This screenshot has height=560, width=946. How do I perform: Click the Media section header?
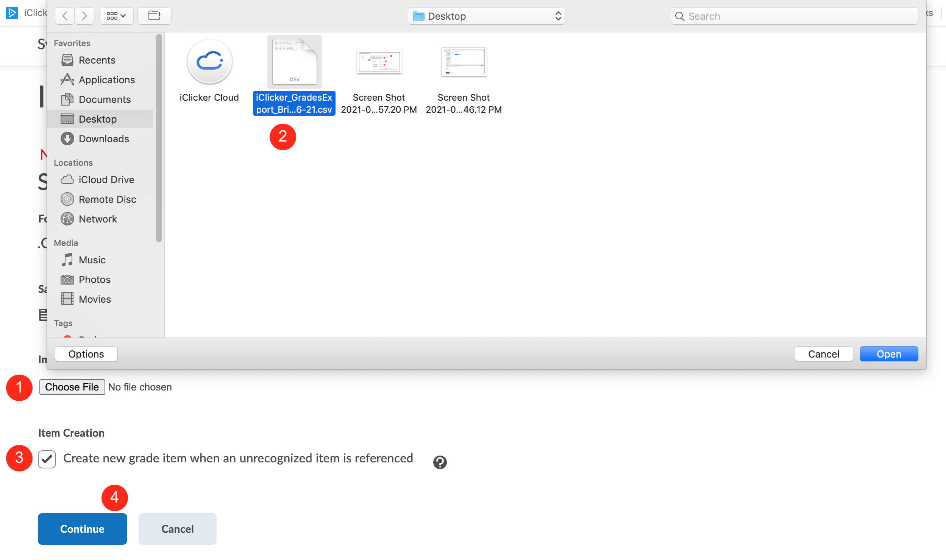click(x=66, y=243)
